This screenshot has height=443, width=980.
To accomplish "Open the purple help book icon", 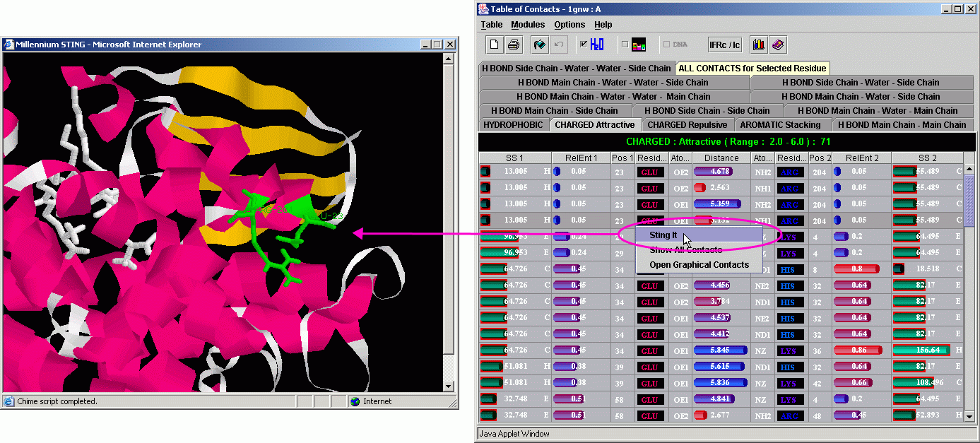I will 778,45.
